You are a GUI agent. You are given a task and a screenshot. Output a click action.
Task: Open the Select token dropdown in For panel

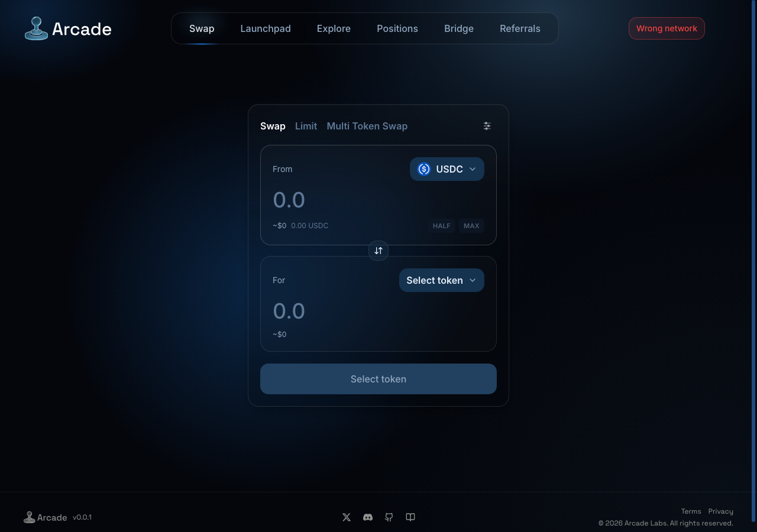click(442, 280)
